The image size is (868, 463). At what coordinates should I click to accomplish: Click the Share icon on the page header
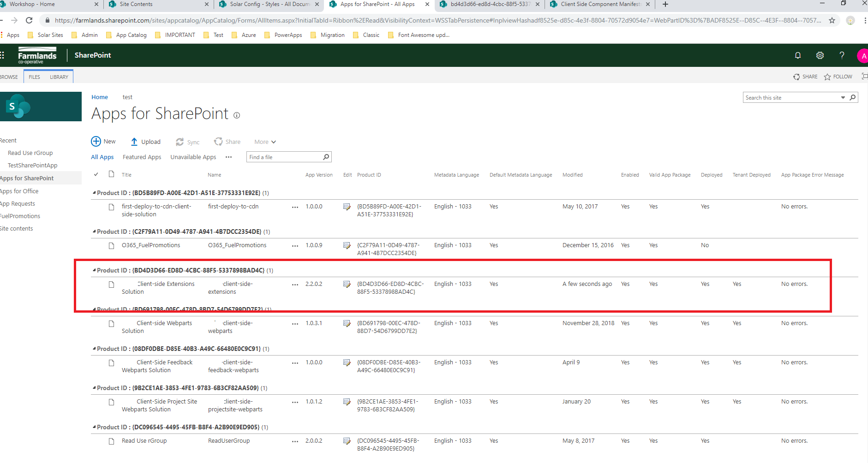796,77
